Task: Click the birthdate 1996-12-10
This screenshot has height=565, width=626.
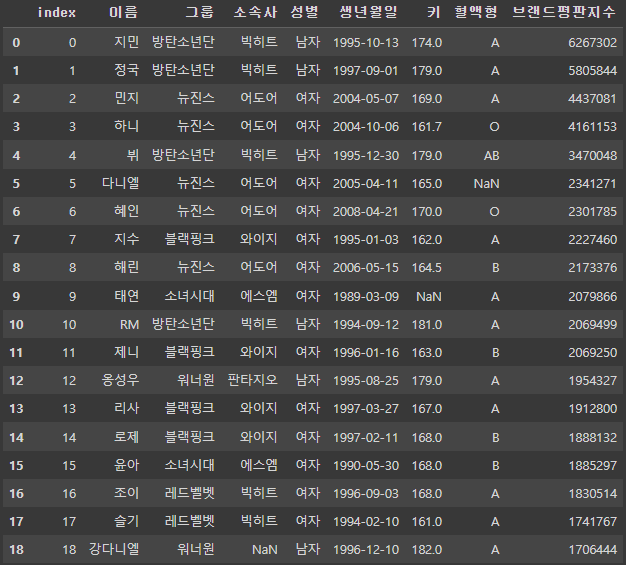Action: point(366,550)
